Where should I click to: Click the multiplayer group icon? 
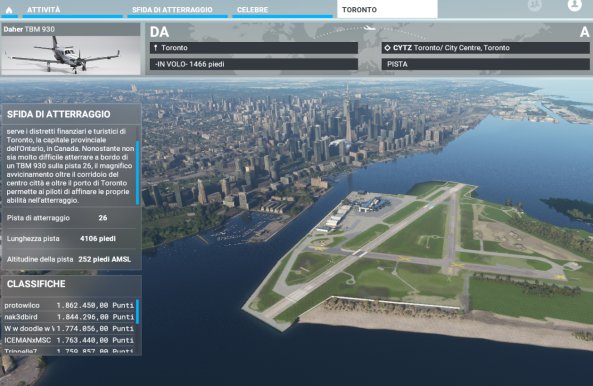click(535, 5)
